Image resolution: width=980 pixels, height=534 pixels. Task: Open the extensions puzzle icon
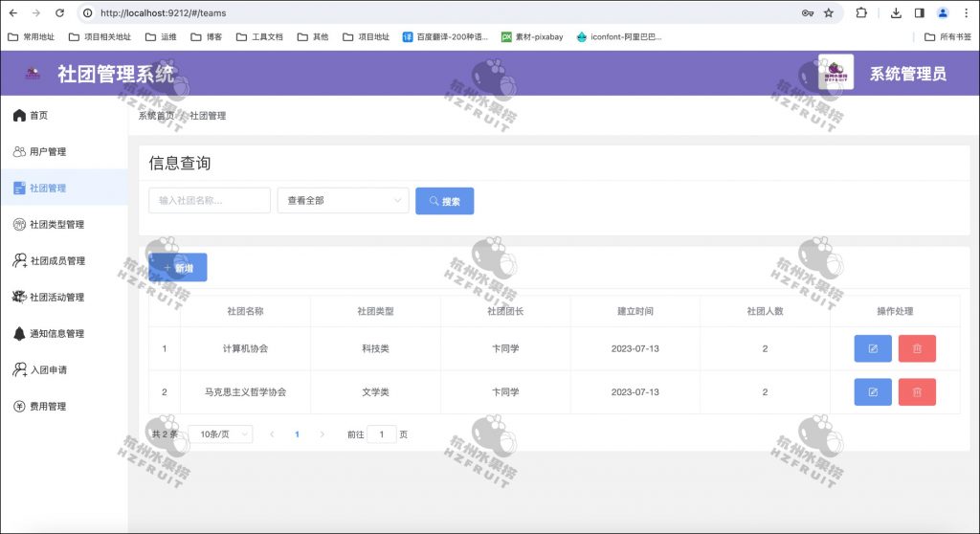[x=861, y=12]
